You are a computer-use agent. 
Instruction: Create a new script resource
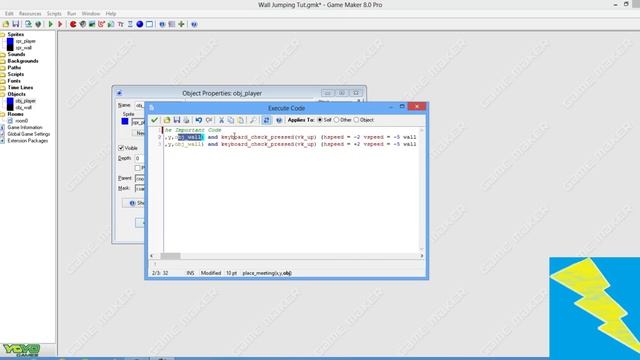(x=111, y=24)
